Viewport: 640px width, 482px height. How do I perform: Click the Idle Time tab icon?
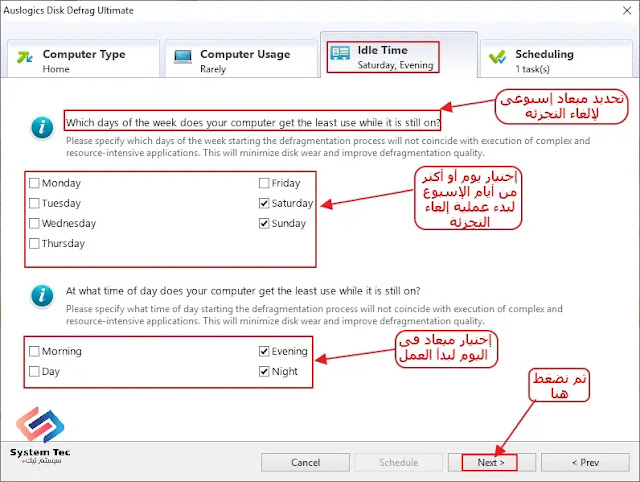pyautogui.click(x=340, y=53)
